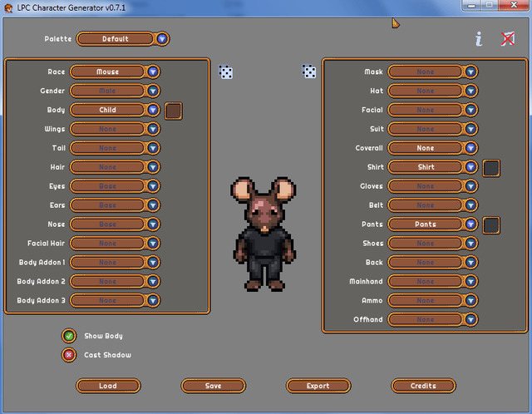The height and width of the screenshot is (414, 532).
Task: Select the Shirt value field
Action: pos(426,167)
